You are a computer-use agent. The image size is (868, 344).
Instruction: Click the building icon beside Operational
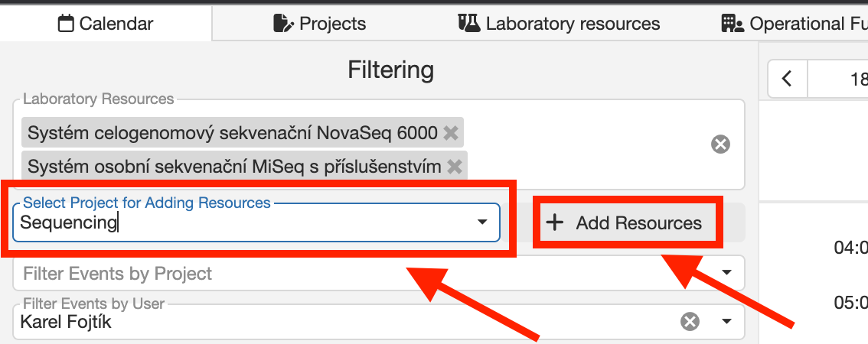coord(733,24)
